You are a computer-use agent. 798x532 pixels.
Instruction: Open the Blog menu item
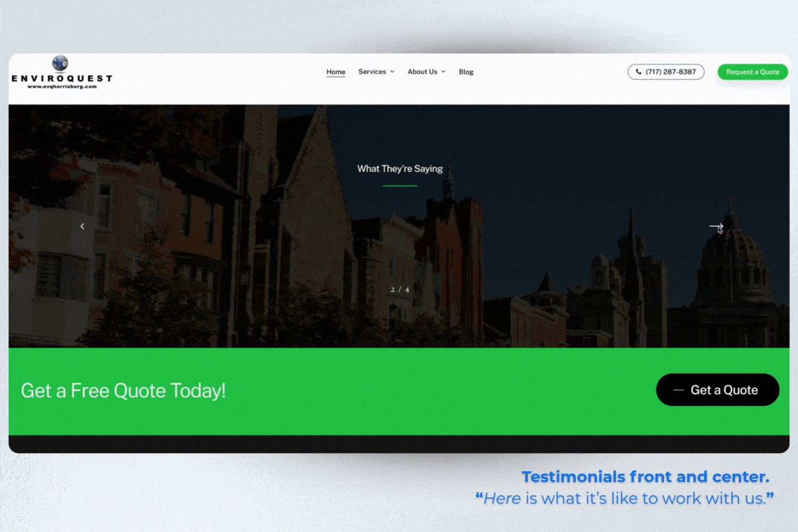point(466,72)
